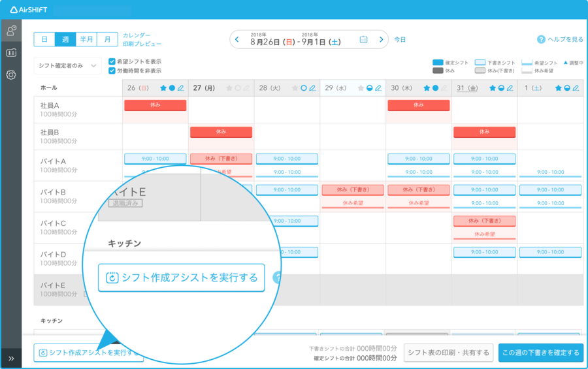
Task: Click the pencil edit icon for 26 (日)
Action: [x=180, y=88]
